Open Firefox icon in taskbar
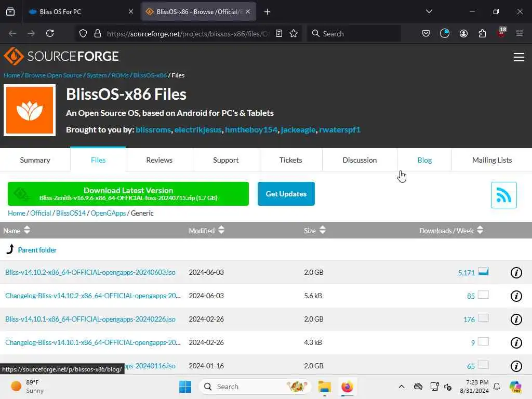Viewport: 532px width, 399px height. (x=347, y=387)
